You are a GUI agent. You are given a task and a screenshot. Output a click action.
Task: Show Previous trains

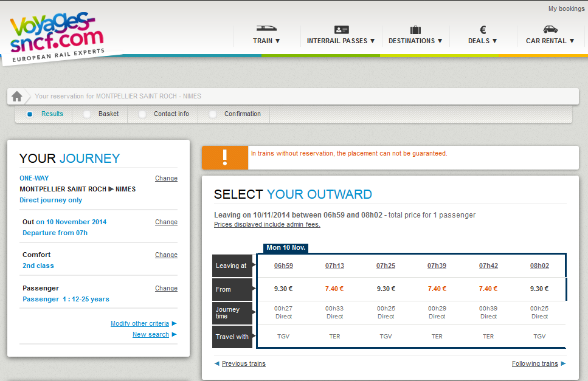(244, 363)
